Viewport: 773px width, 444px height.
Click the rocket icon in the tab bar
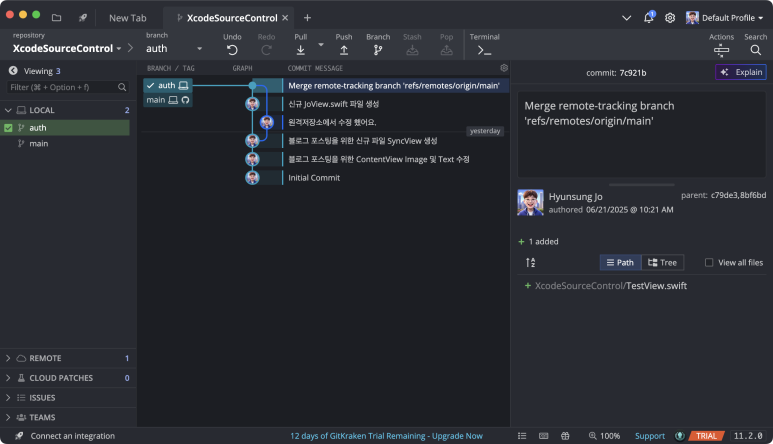tap(82, 18)
